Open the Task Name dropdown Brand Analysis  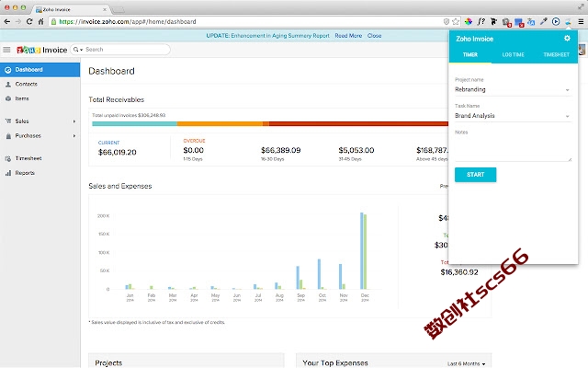[x=513, y=116]
